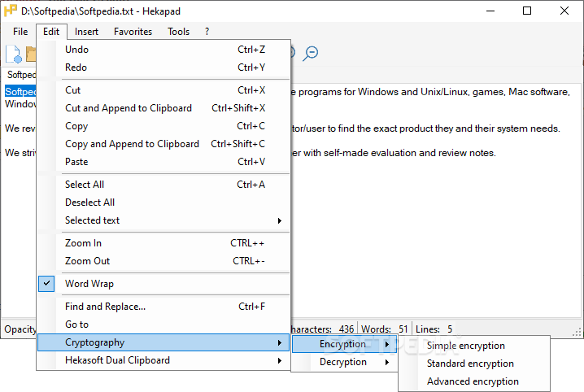The image size is (584, 392).
Task: Open the Insert menu
Action: click(x=86, y=32)
